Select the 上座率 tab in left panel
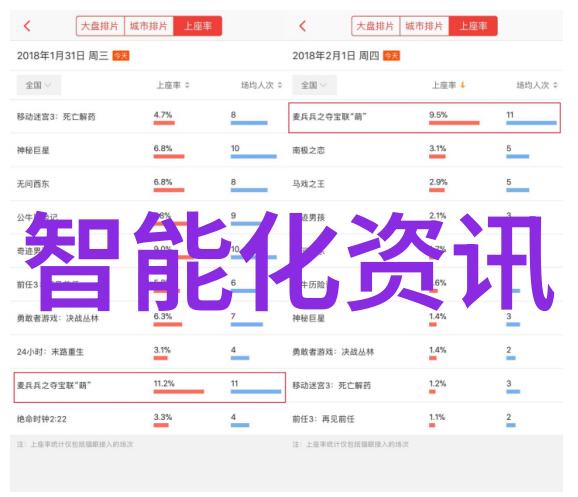578x497 pixels. (198, 26)
